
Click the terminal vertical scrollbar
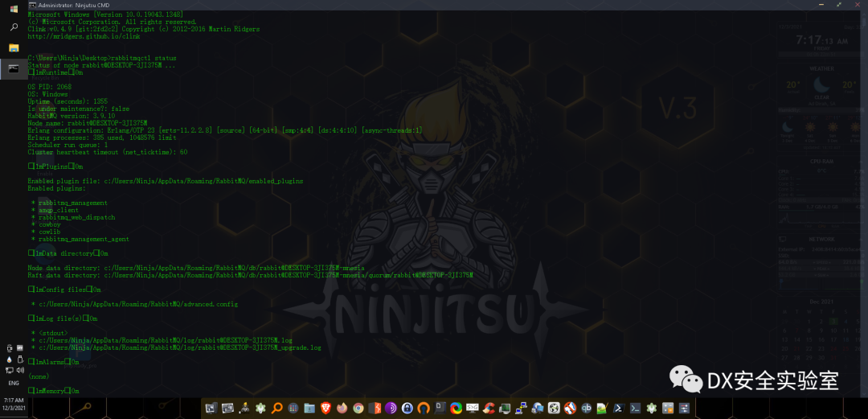pyautogui.click(x=864, y=203)
